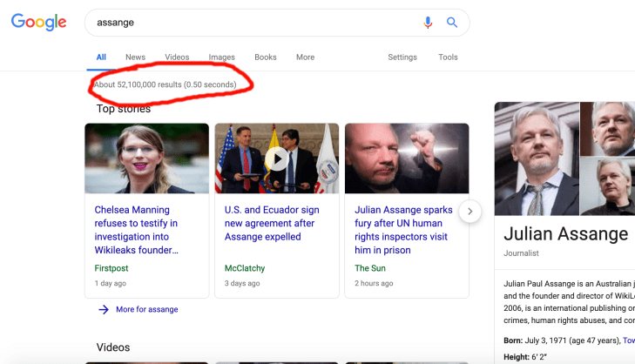Click the next arrow in Top stories carousel

coord(469,212)
